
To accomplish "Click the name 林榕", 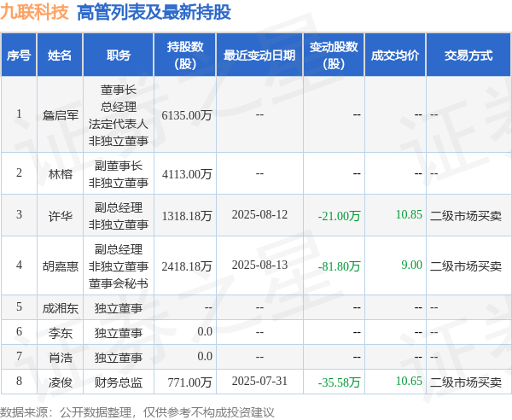I will click(x=60, y=174).
